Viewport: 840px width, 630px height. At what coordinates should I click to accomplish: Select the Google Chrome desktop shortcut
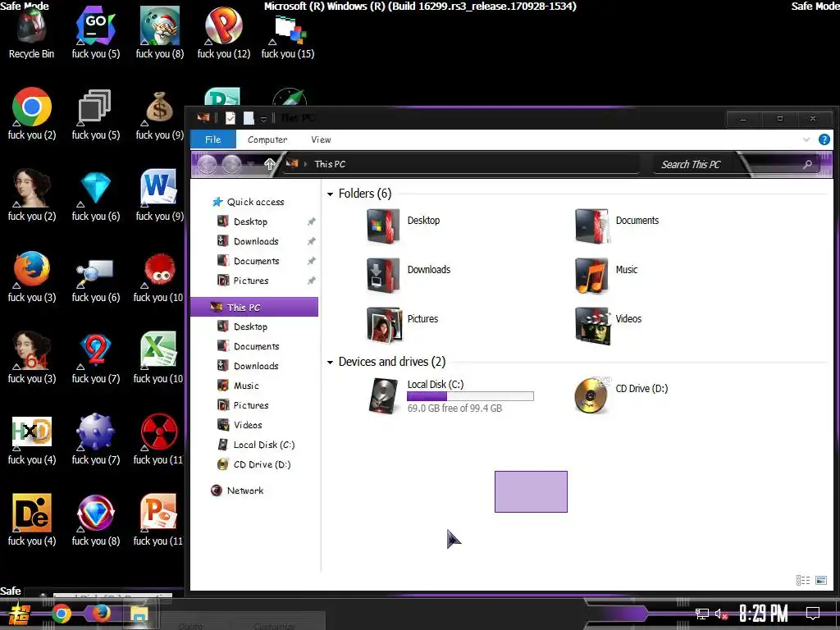pyautogui.click(x=32, y=113)
